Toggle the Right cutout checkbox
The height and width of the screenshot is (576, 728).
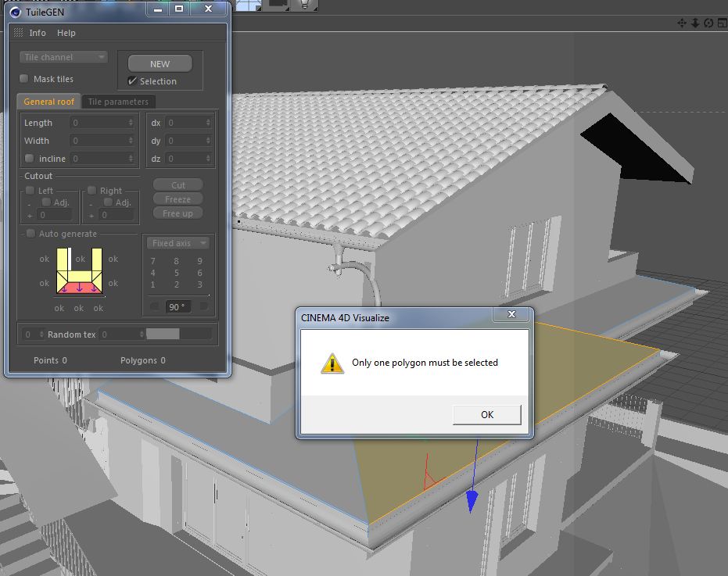click(92, 190)
